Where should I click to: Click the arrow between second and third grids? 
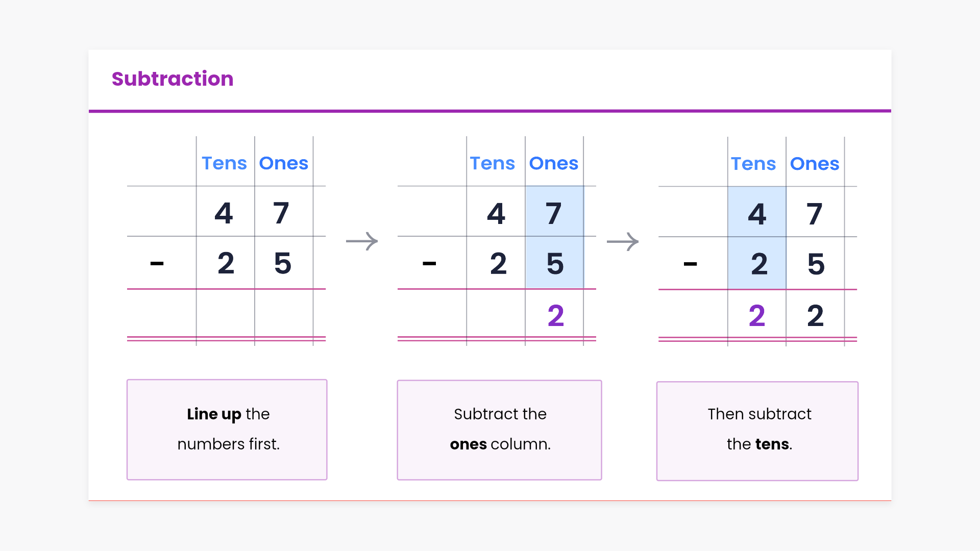pos(622,242)
